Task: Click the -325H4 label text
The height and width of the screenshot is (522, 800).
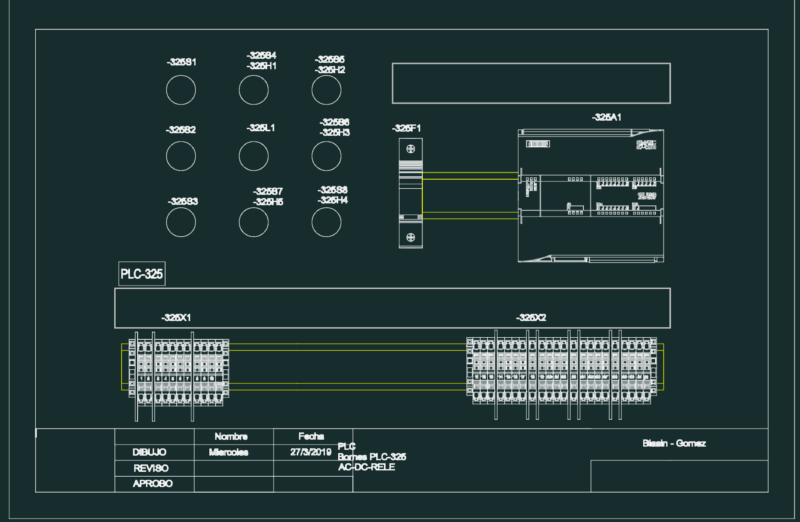Action: pos(333,201)
